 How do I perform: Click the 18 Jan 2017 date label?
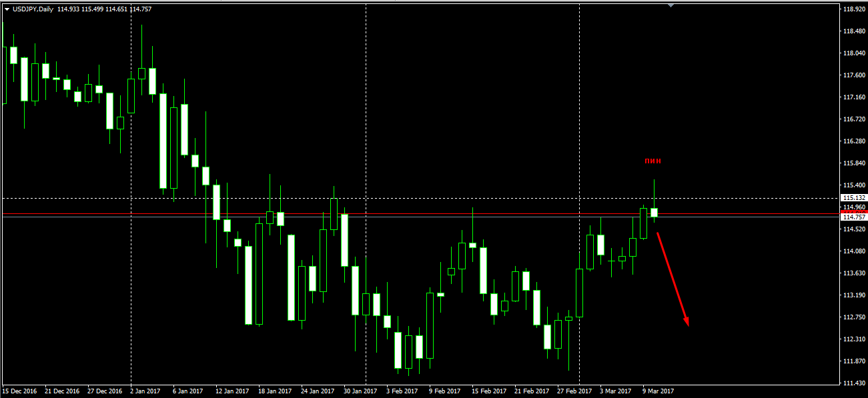(275, 391)
